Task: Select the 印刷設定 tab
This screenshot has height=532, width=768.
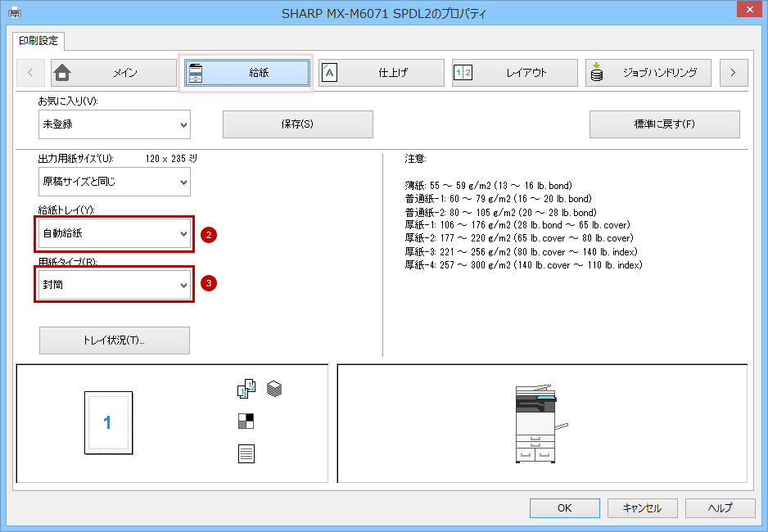Action: [x=38, y=41]
